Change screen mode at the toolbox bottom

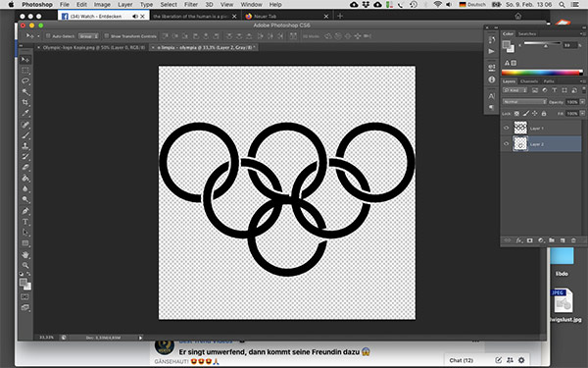(24, 307)
